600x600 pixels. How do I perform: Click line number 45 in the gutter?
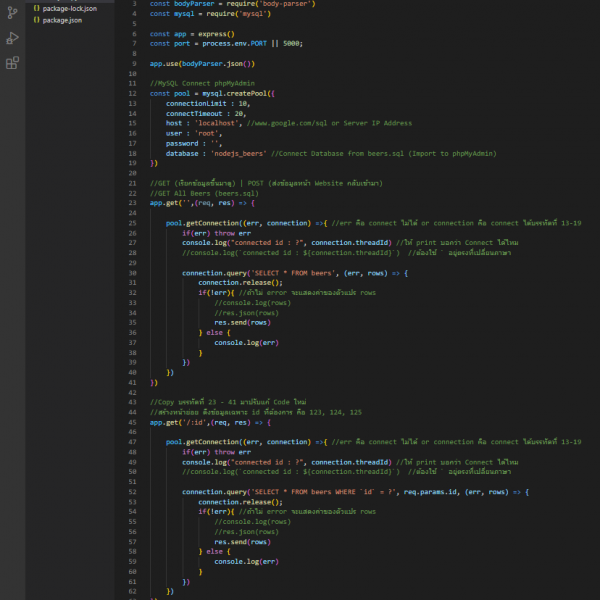(132, 422)
